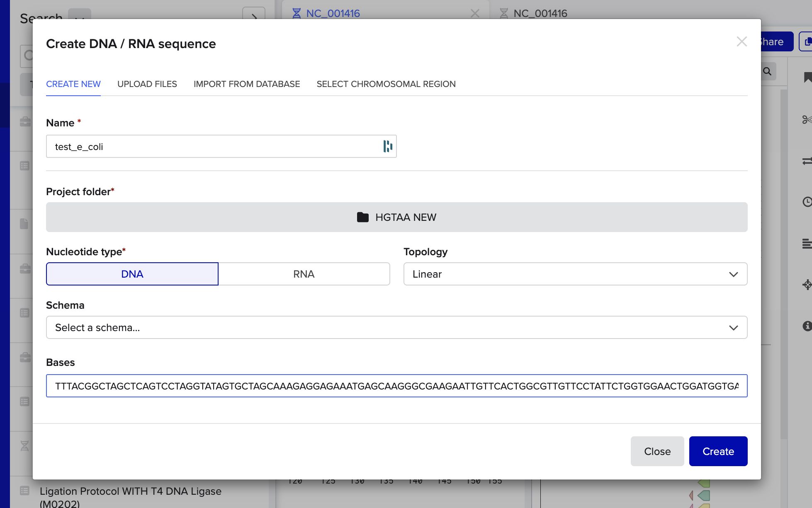Click the DNA icon on NC_001416 tab
Viewport: 812px width, 508px height.
point(297,13)
